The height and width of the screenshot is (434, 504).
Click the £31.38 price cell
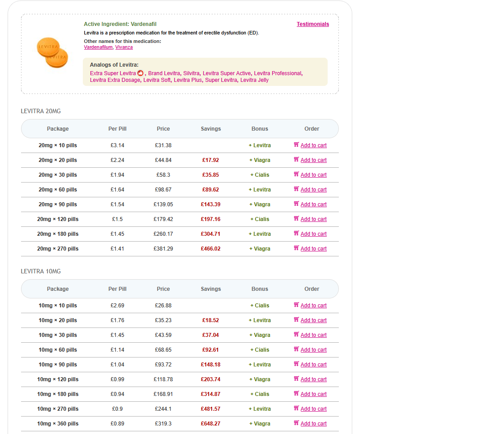[x=163, y=145]
